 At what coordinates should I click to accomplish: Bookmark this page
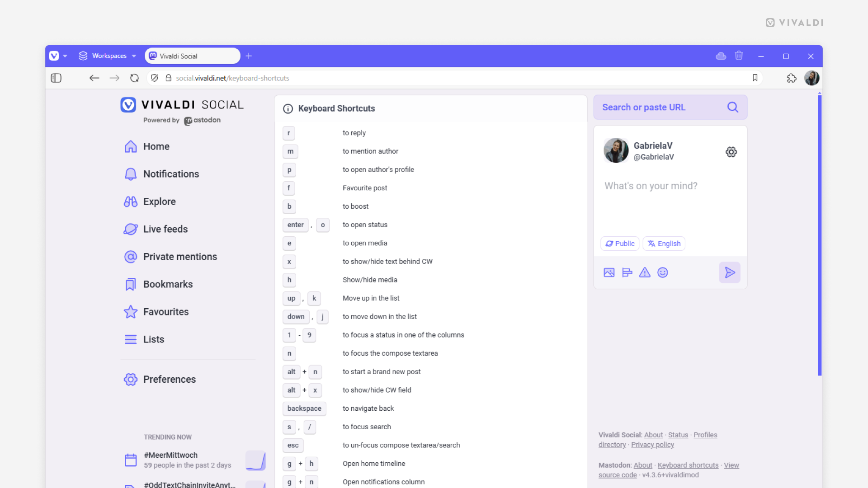(755, 78)
